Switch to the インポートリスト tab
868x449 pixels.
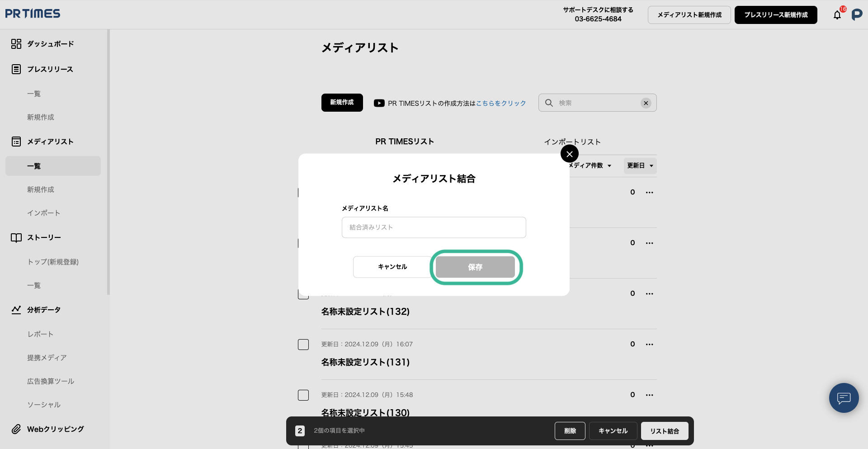coord(572,142)
